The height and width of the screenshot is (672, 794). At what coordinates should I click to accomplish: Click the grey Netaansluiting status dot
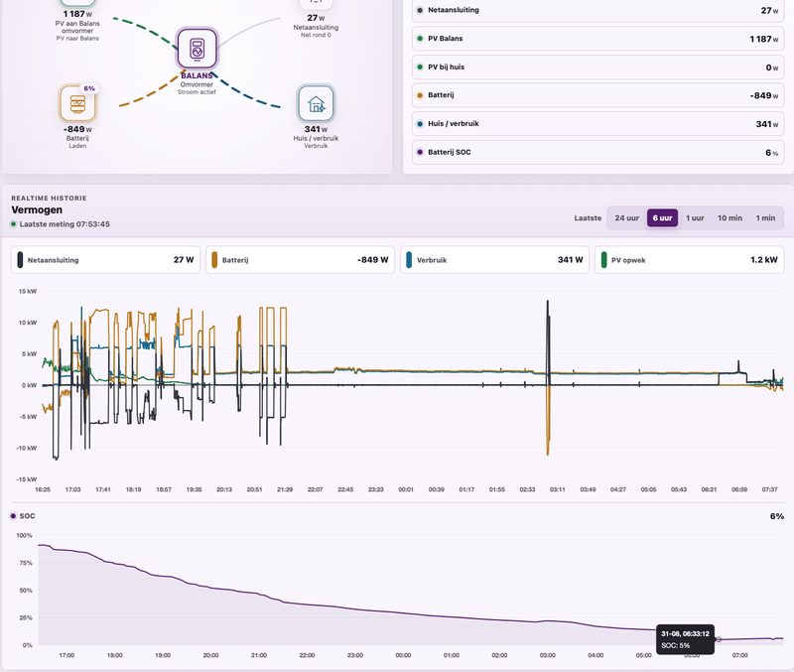[x=420, y=10]
